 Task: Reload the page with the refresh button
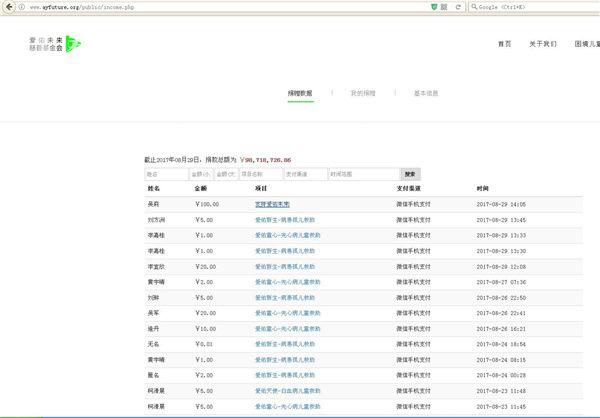click(x=458, y=7)
